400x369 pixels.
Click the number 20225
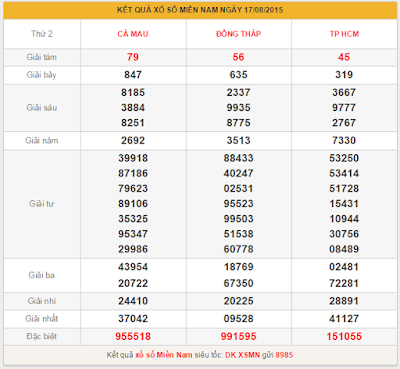coord(238,301)
